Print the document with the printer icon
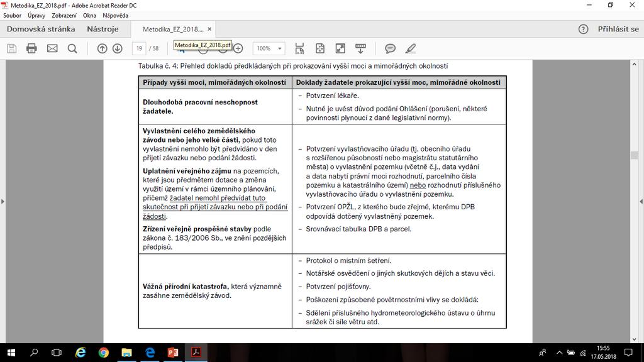 tap(31, 48)
